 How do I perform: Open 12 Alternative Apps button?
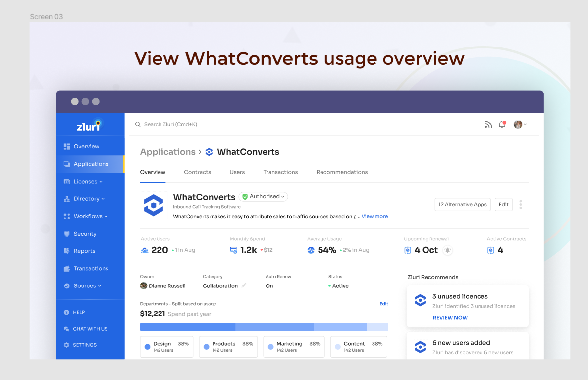[463, 205]
